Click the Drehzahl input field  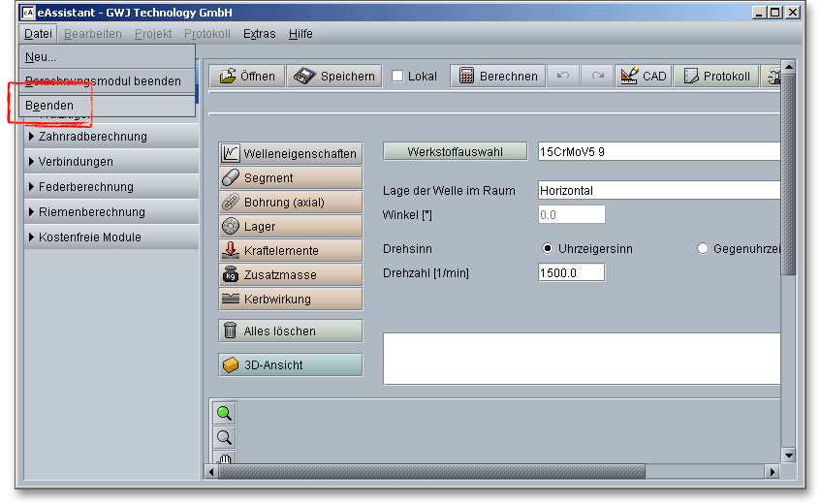[571, 273]
